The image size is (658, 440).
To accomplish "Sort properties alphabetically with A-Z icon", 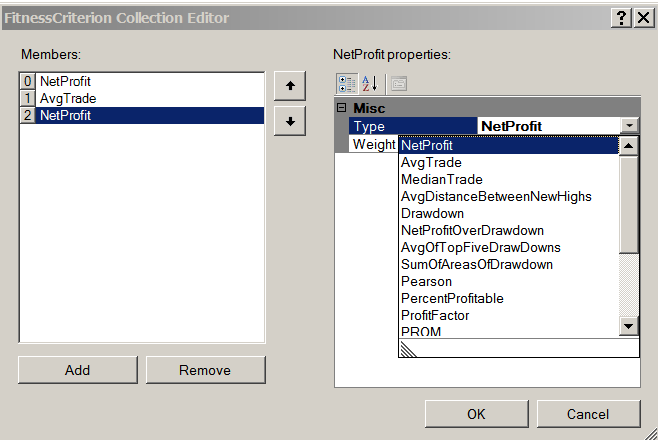I will (367, 83).
